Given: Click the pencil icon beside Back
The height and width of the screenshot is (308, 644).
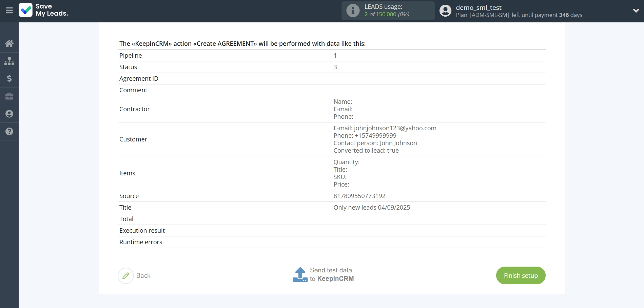Looking at the screenshot, I should tap(126, 276).
